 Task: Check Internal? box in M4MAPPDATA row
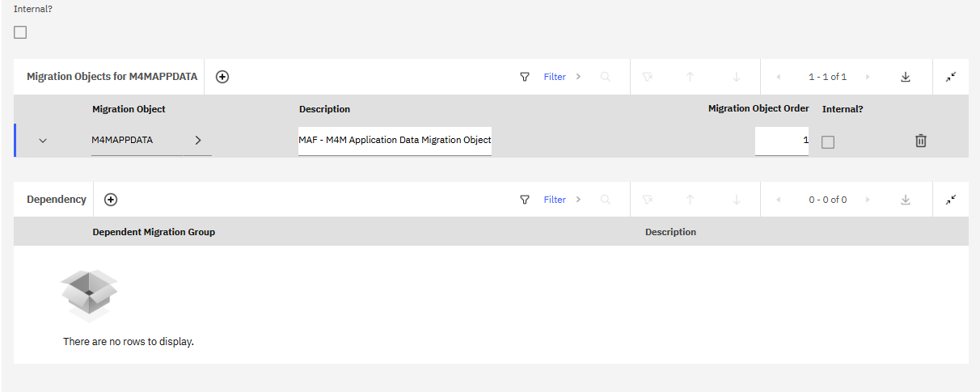click(828, 141)
